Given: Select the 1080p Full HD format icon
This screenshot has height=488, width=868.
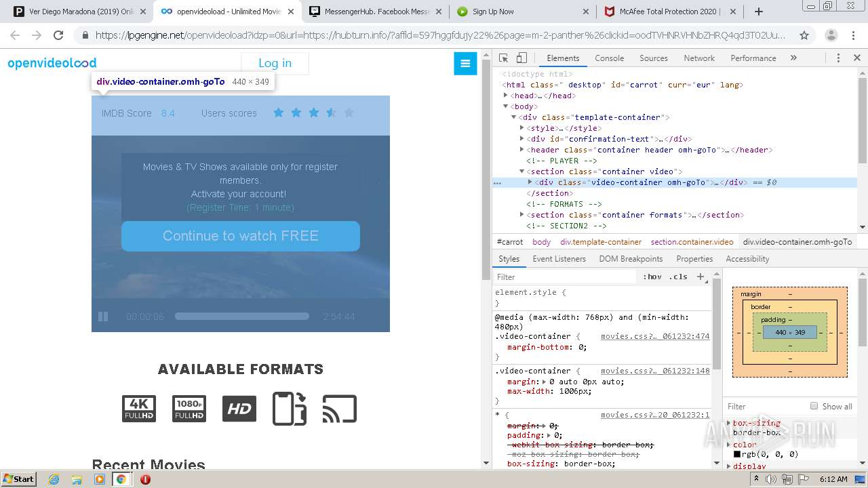Looking at the screenshot, I should click(x=189, y=409).
